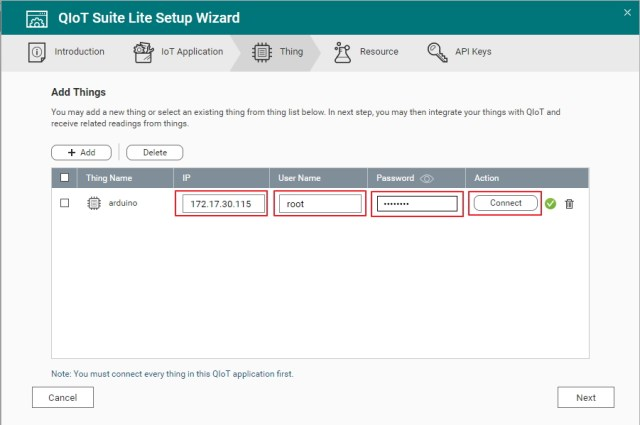Connect to the arduino thing
Image resolution: width=640 pixels, height=425 pixels.
tap(505, 203)
